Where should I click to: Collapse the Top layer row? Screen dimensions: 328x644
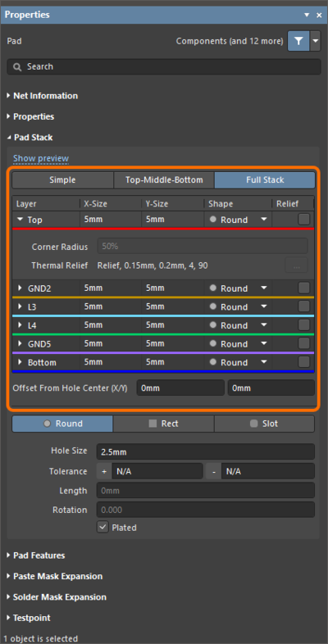pyautogui.click(x=20, y=220)
